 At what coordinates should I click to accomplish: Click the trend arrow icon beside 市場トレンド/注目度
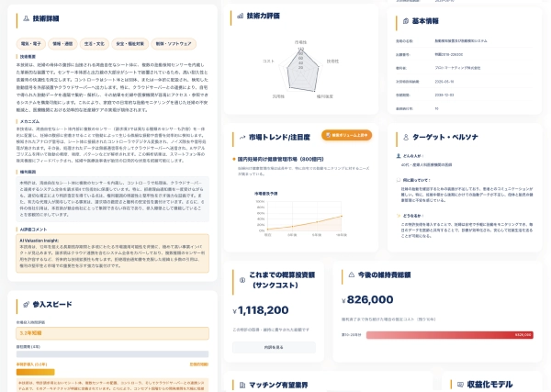(x=242, y=138)
